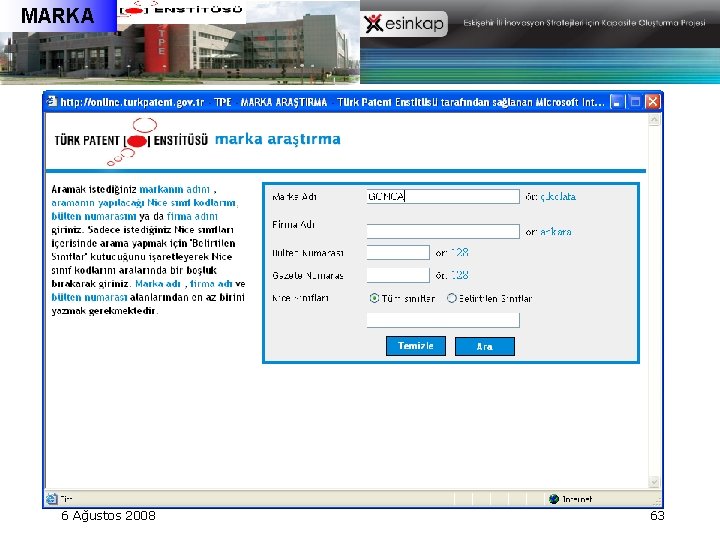Viewport: 720px width, 540px height.
Task: Click the Nice sınıfları codes text box
Action: 443,320
